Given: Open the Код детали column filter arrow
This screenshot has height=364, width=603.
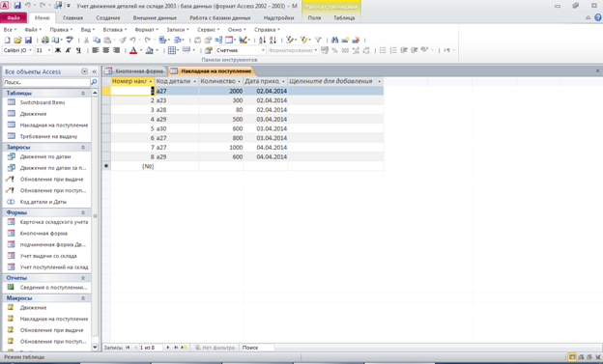Looking at the screenshot, I should (194, 81).
